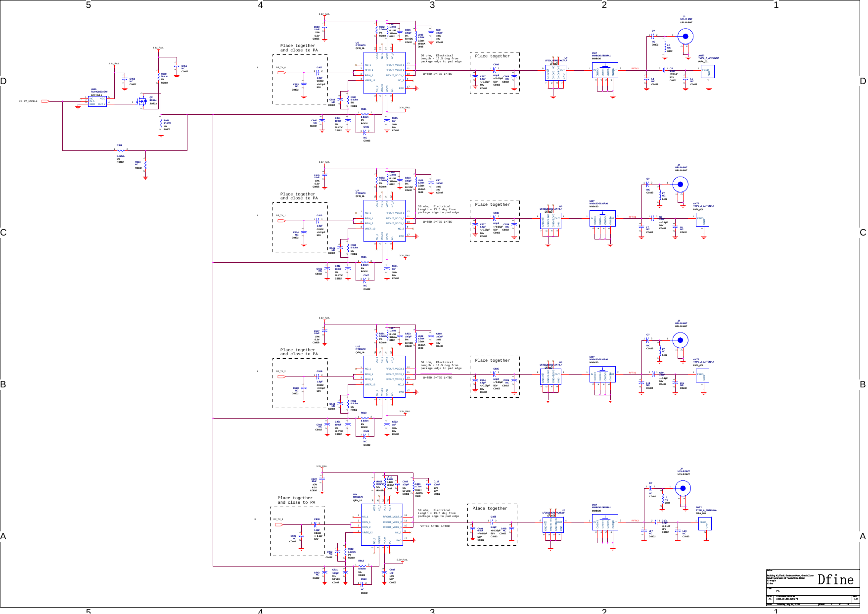Select the U14 RTC6670 amplifier block

pyautogui.click(x=382, y=524)
